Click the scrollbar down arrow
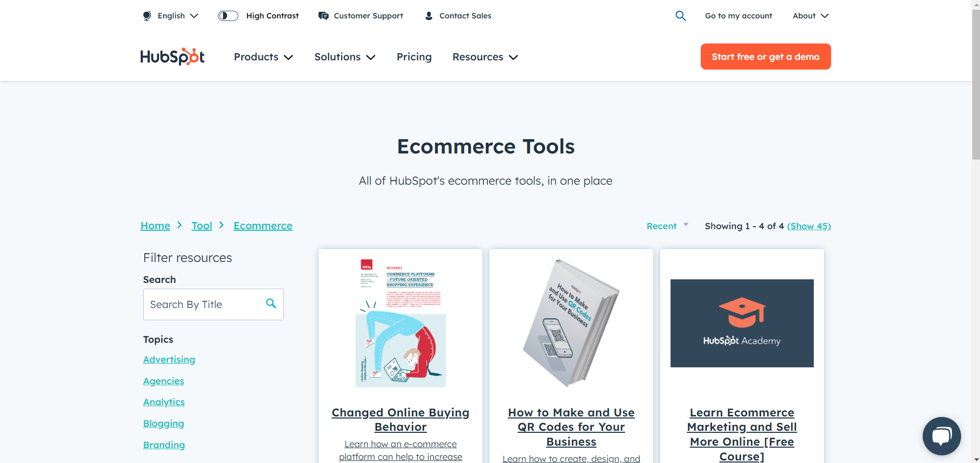Image resolution: width=980 pixels, height=463 pixels. (976, 459)
